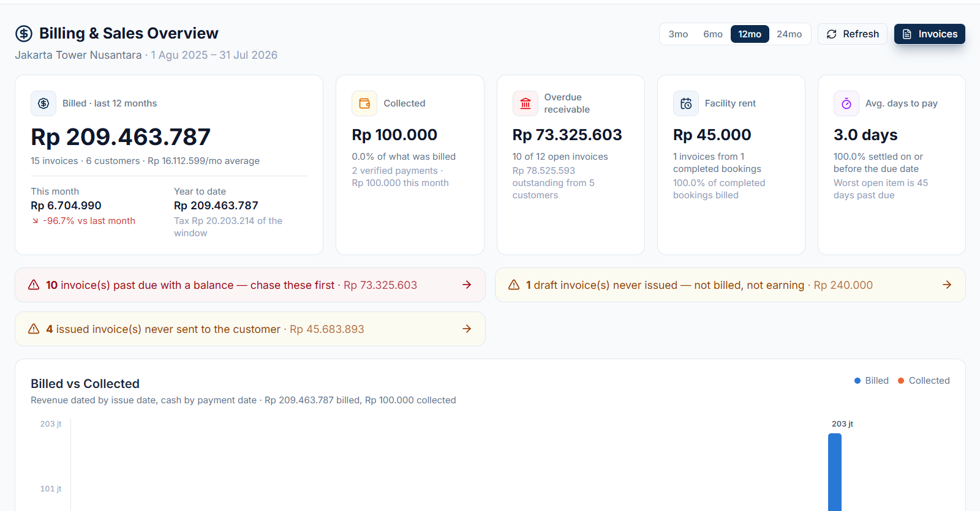980x511 pixels.
Task: Click the -96.7% vs last month text
Action: [89, 221]
